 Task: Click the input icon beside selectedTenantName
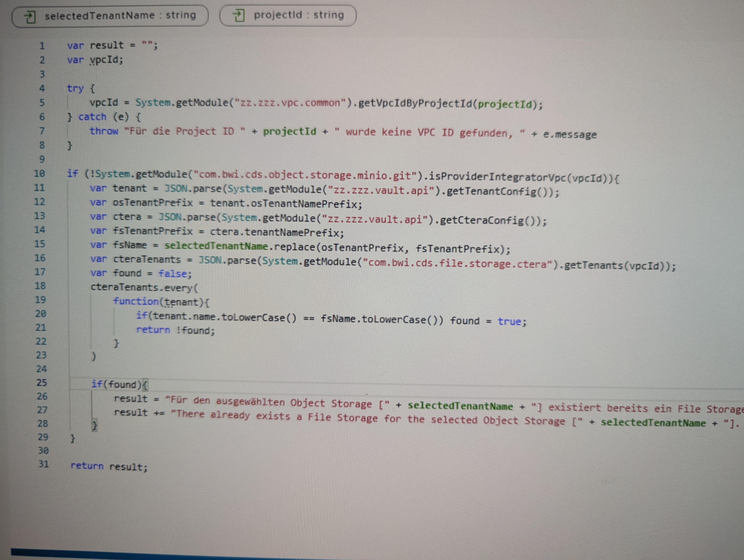[30, 16]
